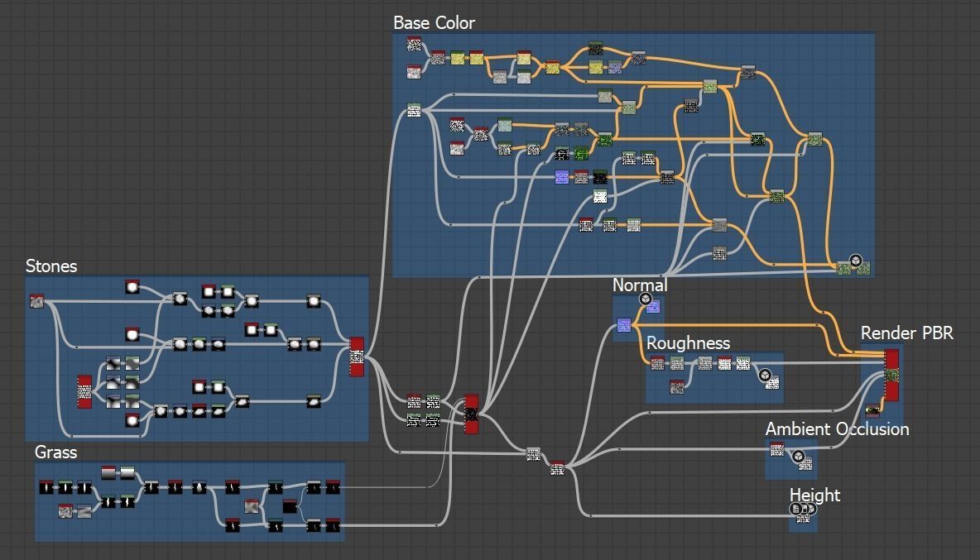Screen dimensions: 980x560
Task: Click the Ambient Occlusion frame title
Action: click(x=837, y=429)
